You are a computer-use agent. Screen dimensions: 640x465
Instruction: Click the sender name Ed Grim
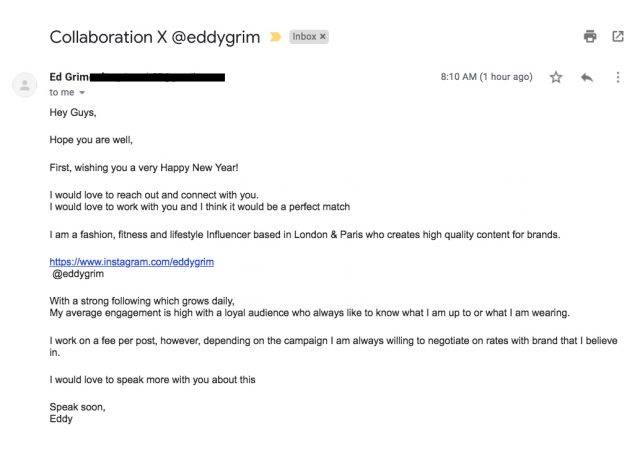pyautogui.click(x=69, y=77)
